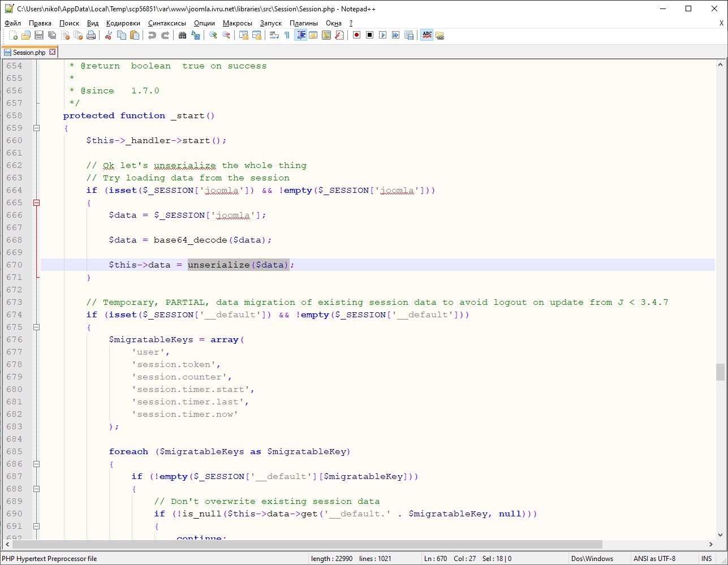The height and width of the screenshot is (565, 728).
Task: Click the scroll-down arrow of the vertical scrollbar
Action: [720, 534]
